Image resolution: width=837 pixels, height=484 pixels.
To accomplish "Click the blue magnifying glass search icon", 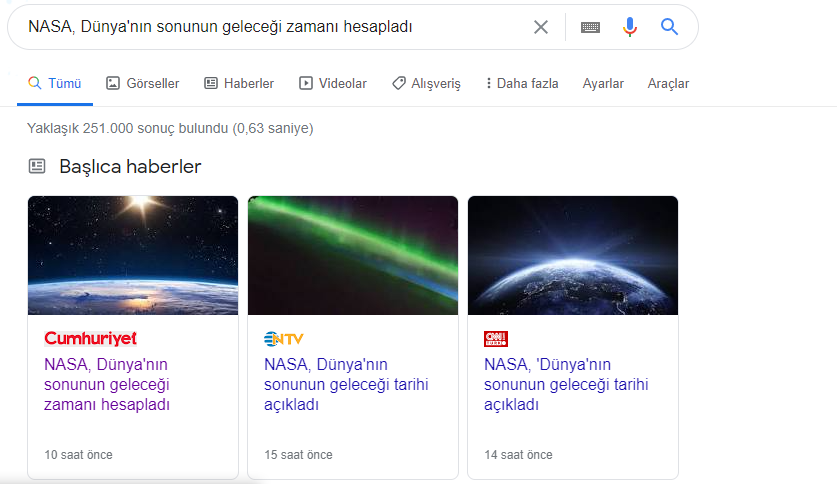I will coord(670,27).
